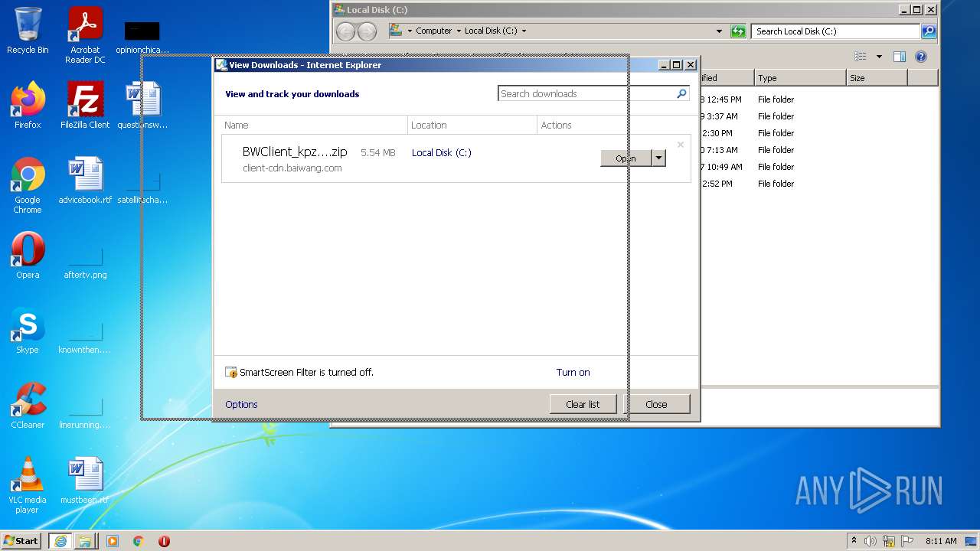Select mustbeen.rtf document icon
The height and width of the screenshot is (551, 980).
point(85,481)
